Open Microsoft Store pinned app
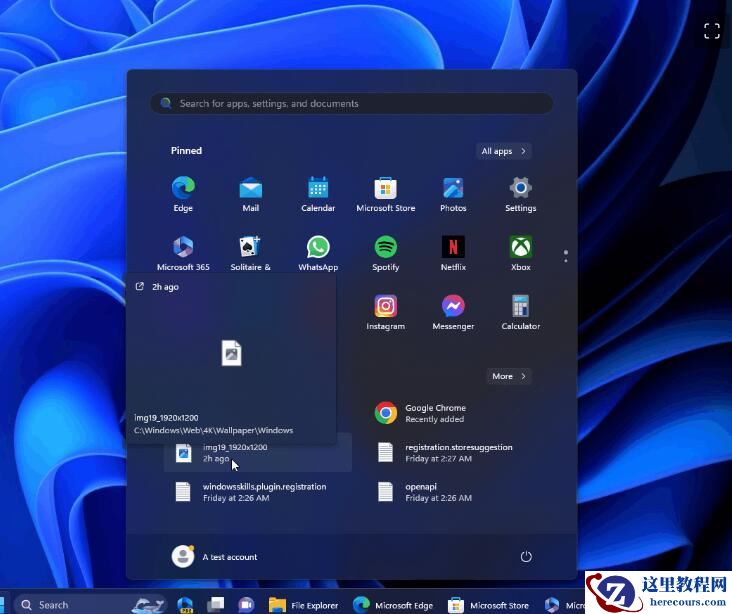Viewport: 732px width, 614px height. click(386, 194)
